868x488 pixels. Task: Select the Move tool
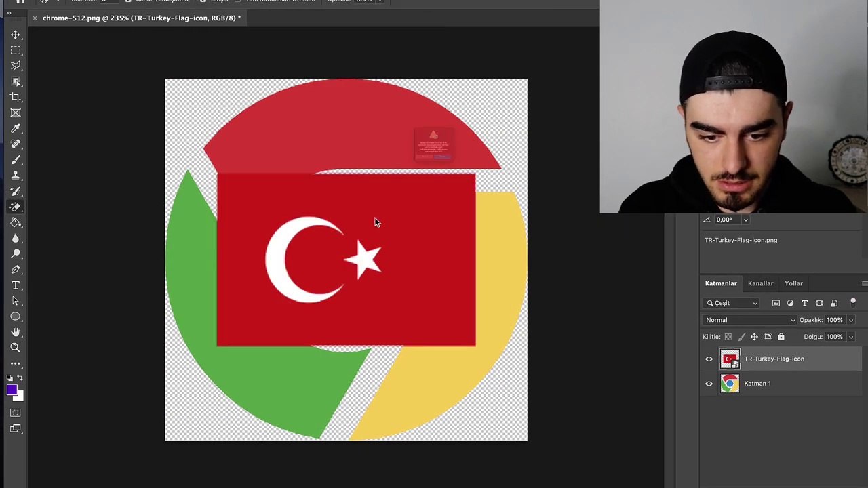pos(16,35)
